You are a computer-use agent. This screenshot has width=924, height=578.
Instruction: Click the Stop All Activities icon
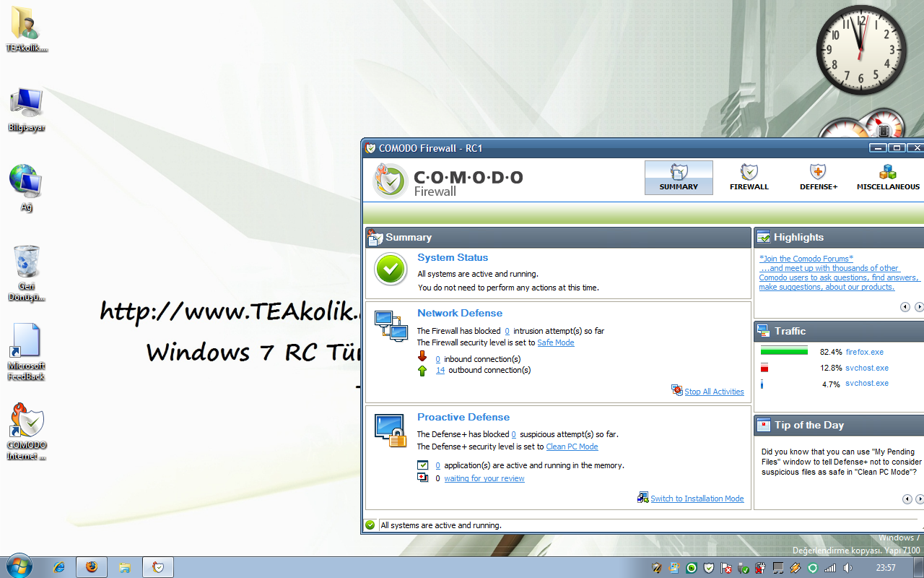[x=677, y=390]
